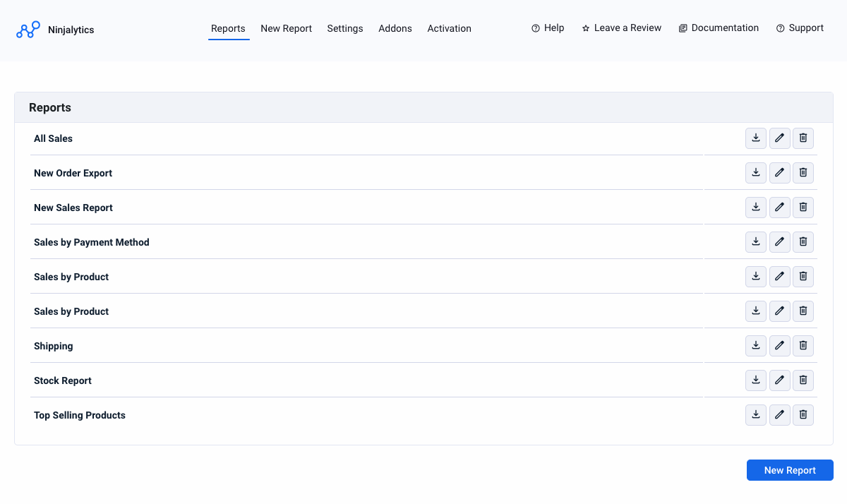847x504 pixels.
Task: Click the Ninjalytics logo icon
Action: [x=27, y=29]
